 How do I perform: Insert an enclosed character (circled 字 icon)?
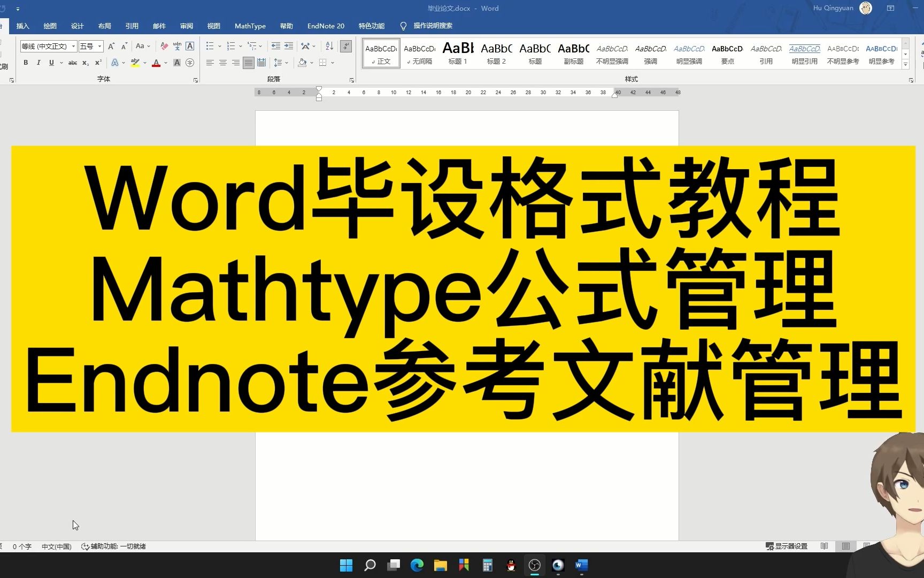pos(190,63)
